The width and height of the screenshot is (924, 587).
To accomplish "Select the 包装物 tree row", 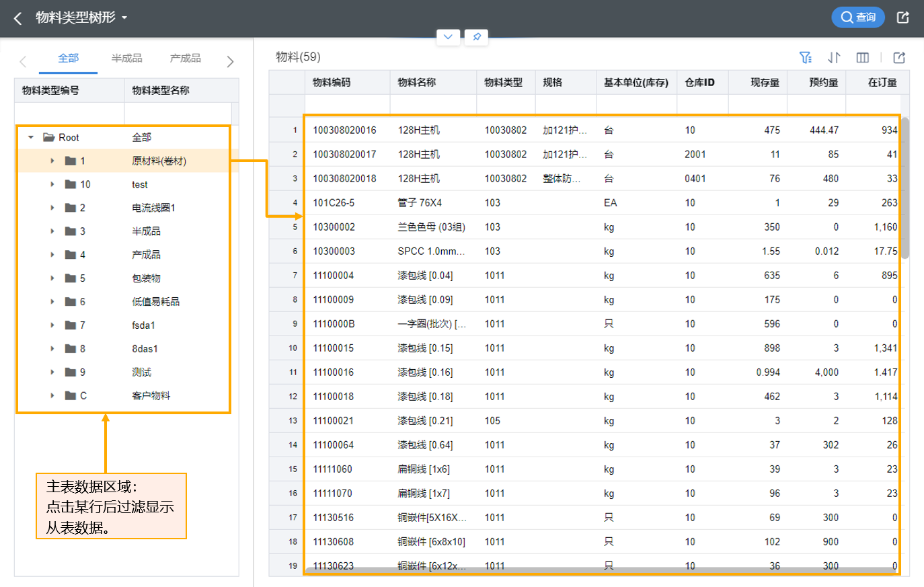I will coord(146,278).
